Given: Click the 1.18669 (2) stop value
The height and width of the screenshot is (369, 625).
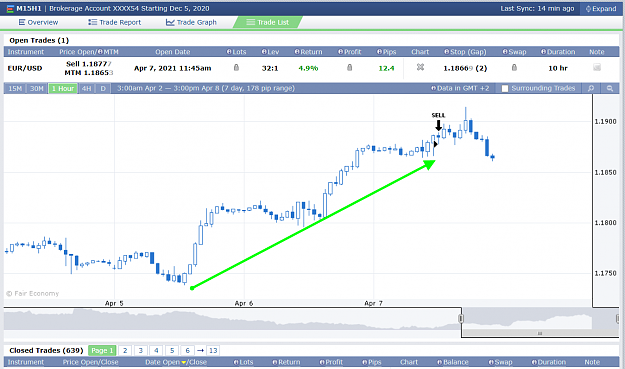Looking at the screenshot, I should pyautogui.click(x=465, y=68).
